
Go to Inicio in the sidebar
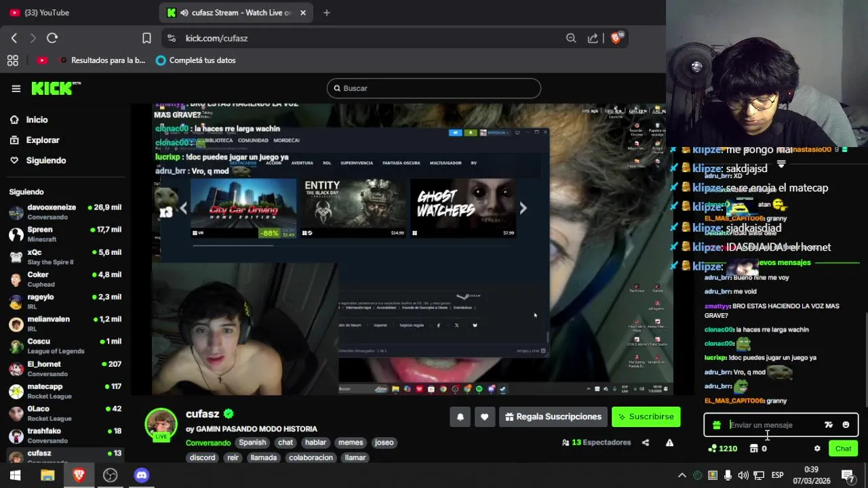click(x=37, y=120)
